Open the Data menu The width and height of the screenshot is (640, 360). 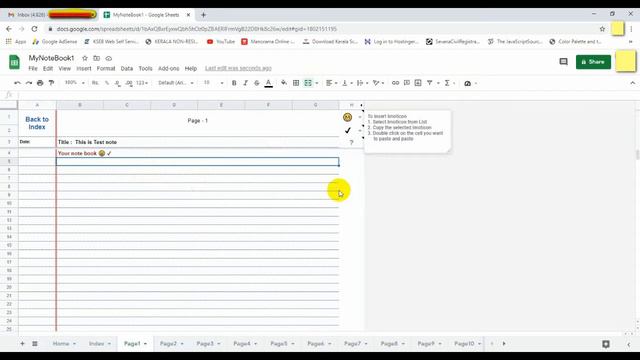tap(127, 69)
